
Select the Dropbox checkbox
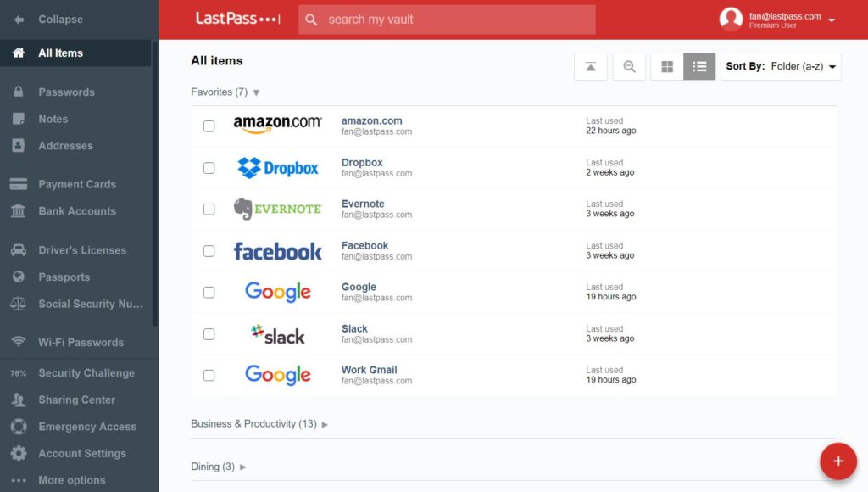[x=209, y=168]
